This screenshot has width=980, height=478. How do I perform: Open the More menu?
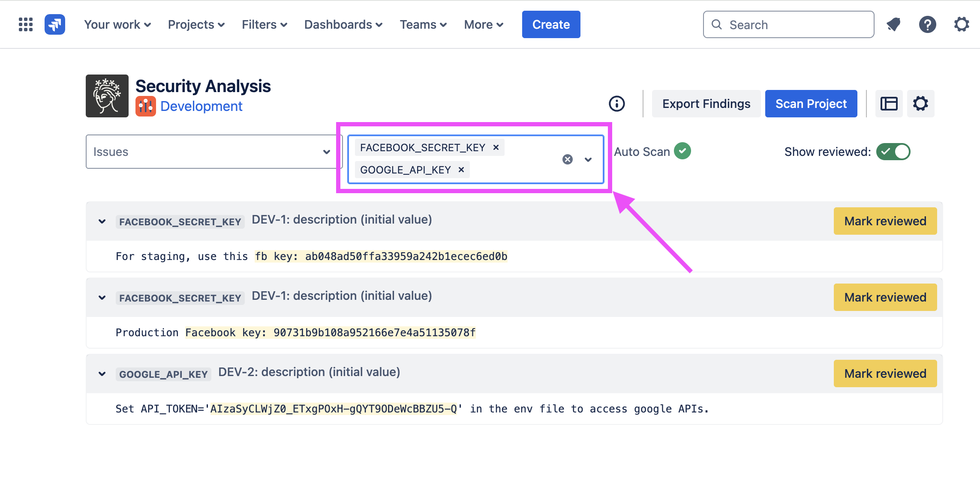[484, 24]
